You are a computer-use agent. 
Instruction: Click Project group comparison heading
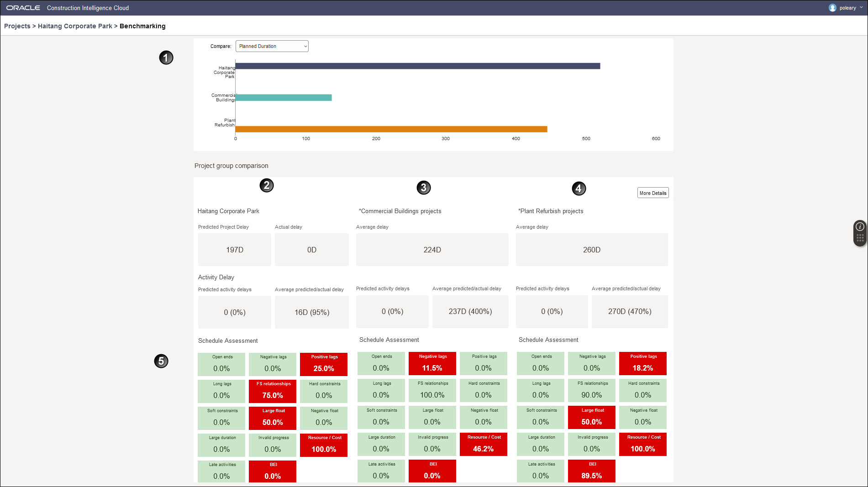coord(231,166)
